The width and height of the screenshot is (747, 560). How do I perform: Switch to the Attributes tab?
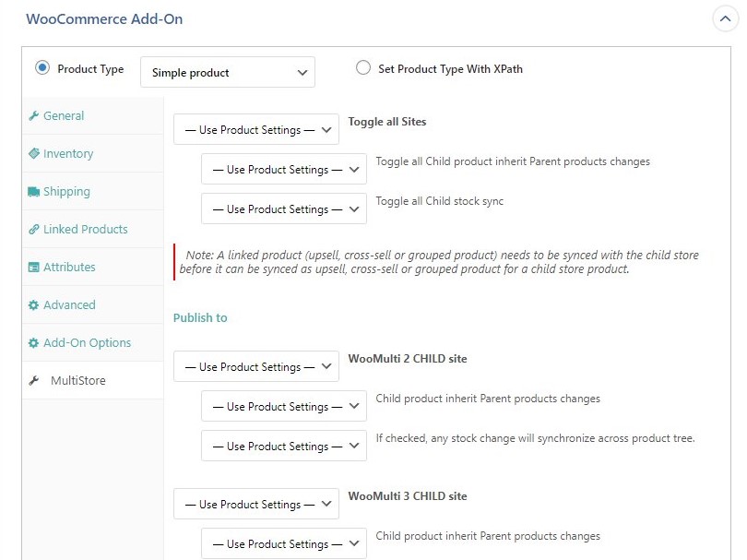point(93,268)
